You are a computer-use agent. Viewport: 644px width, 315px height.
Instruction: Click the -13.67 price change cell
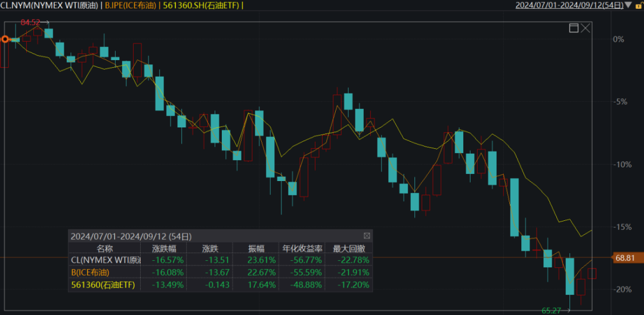coord(218,272)
